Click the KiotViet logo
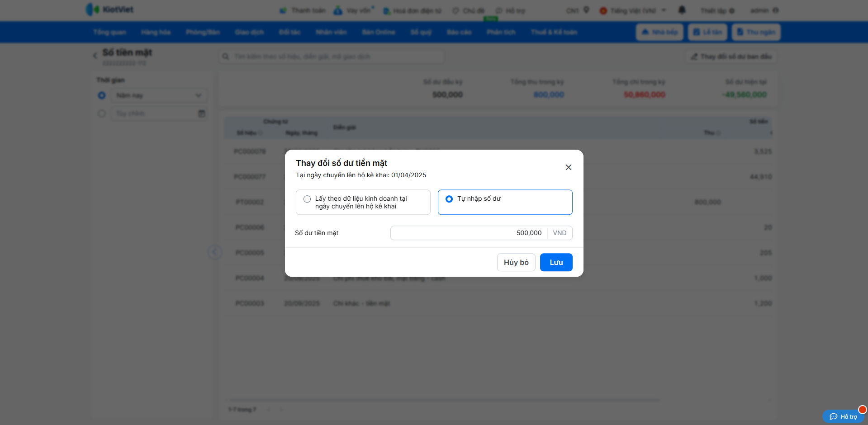Image resolution: width=868 pixels, height=425 pixels. (x=109, y=9)
